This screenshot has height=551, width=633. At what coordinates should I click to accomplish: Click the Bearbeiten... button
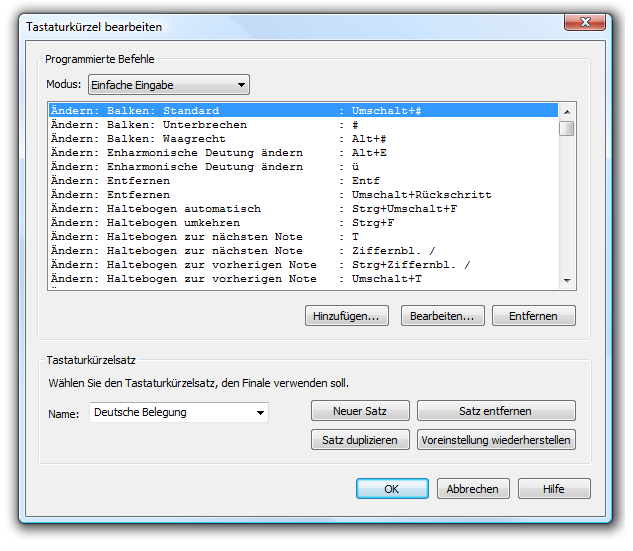(442, 316)
